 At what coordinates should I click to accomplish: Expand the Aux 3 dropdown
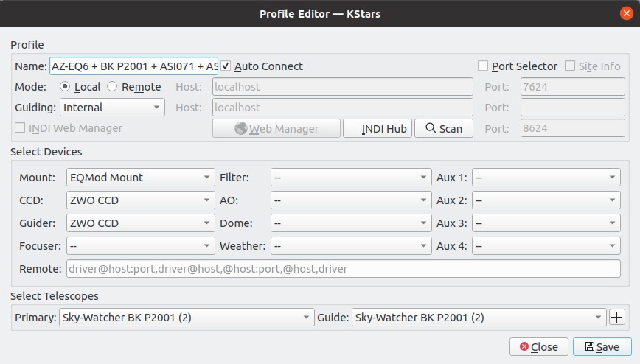pos(546,223)
